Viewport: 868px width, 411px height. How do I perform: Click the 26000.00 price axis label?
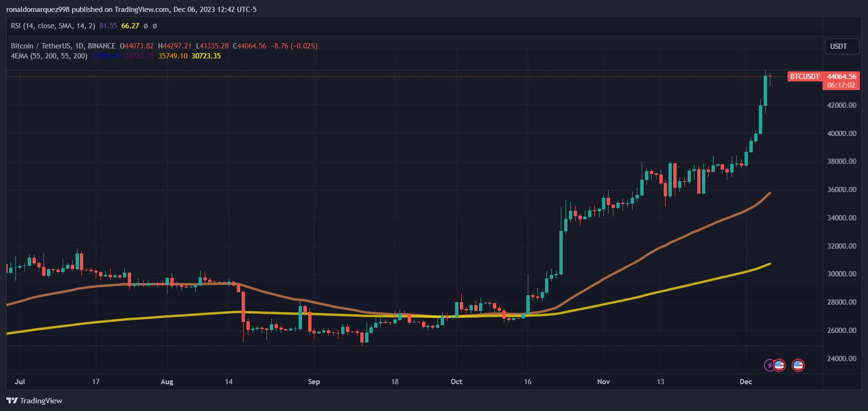(x=842, y=331)
